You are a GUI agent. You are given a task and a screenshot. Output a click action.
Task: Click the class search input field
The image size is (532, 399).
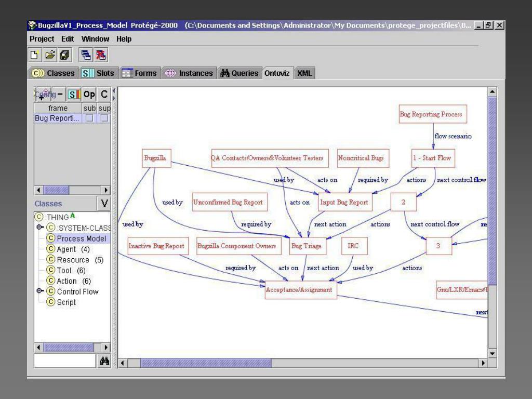[x=65, y=361]
